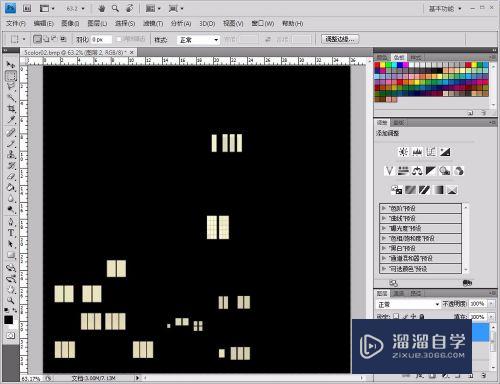Toggle lock transparent pixels in Layers
Viewport: 500px width, 384px height.
coord(396,316)
